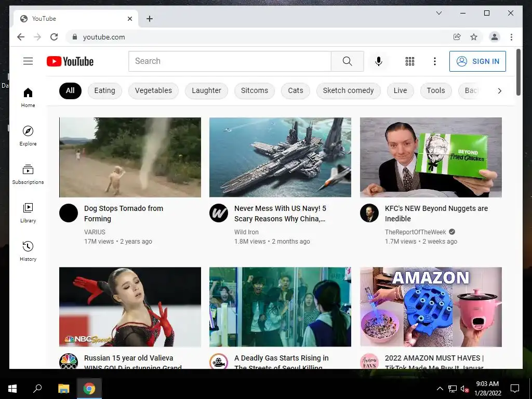
Task: Start voice search with the microphone
Action: pos(379,61)
